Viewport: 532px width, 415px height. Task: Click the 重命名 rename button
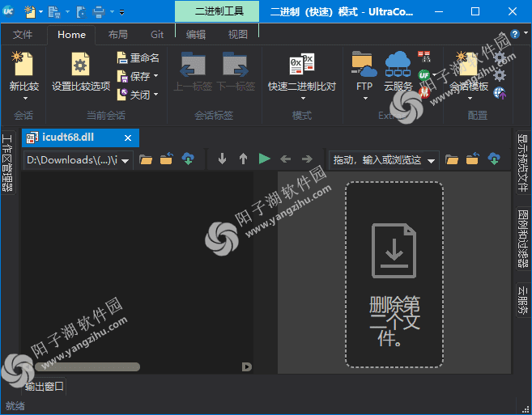click(x=138, y=58)
